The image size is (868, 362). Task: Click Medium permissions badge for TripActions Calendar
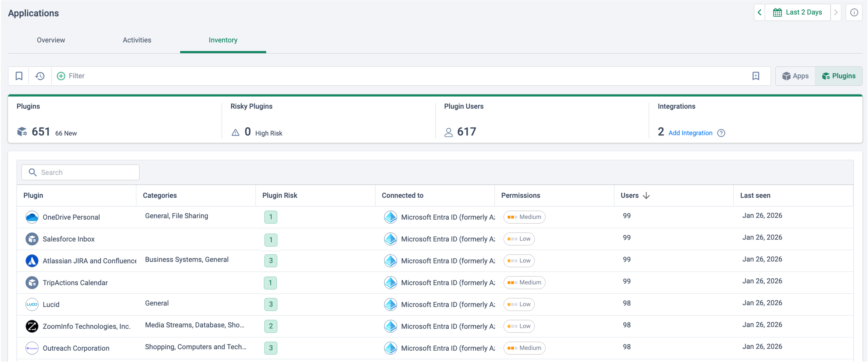(x=524, y=283)
